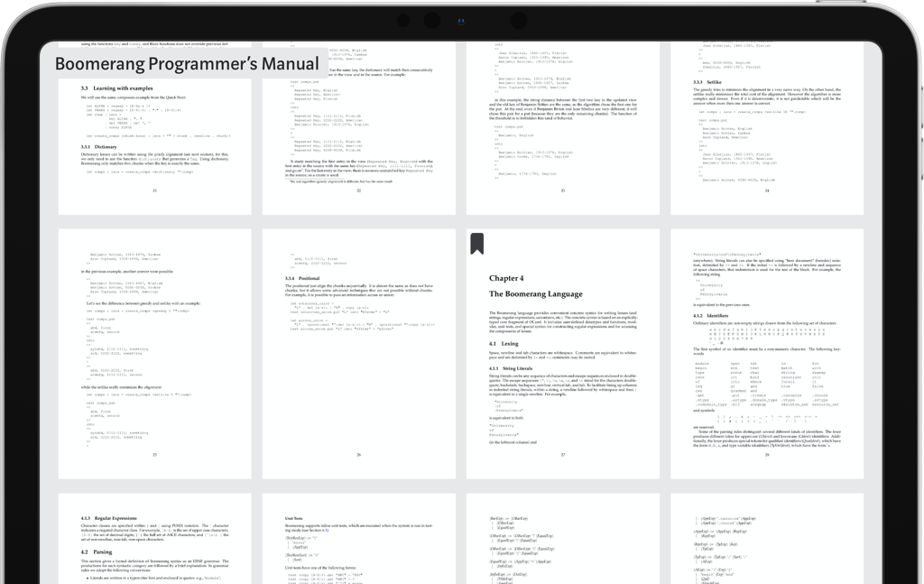924x584 pixels.
Task: Open page 21 thumbnail 'Learning with examples'
Action: (x=155, y=128)
